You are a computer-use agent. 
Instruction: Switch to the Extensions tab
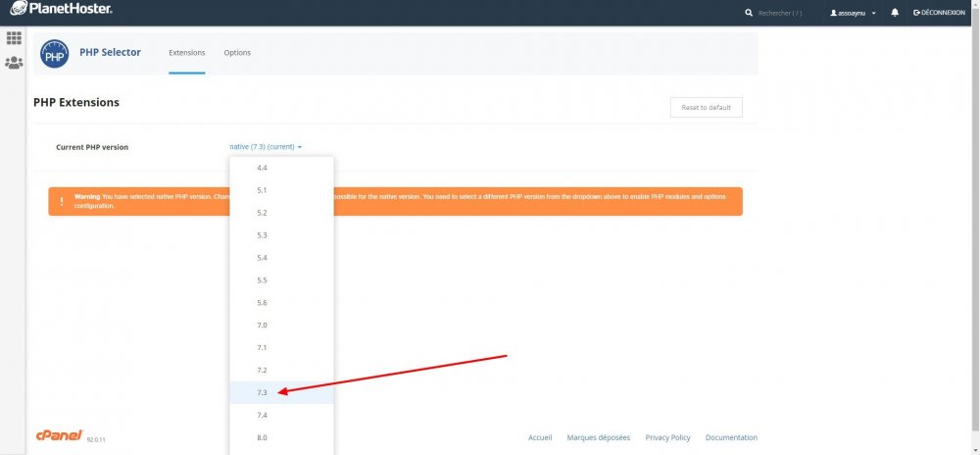(187, 53)
